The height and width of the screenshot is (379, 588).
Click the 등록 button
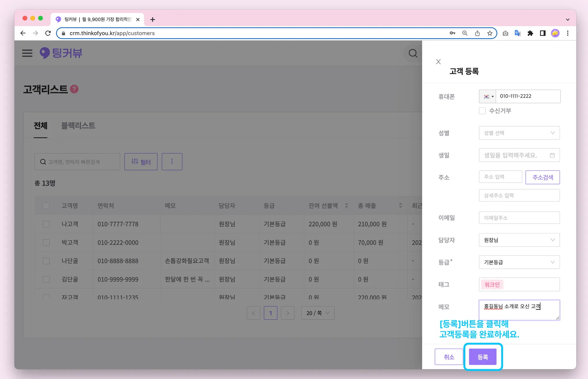(x=483, y=357)
